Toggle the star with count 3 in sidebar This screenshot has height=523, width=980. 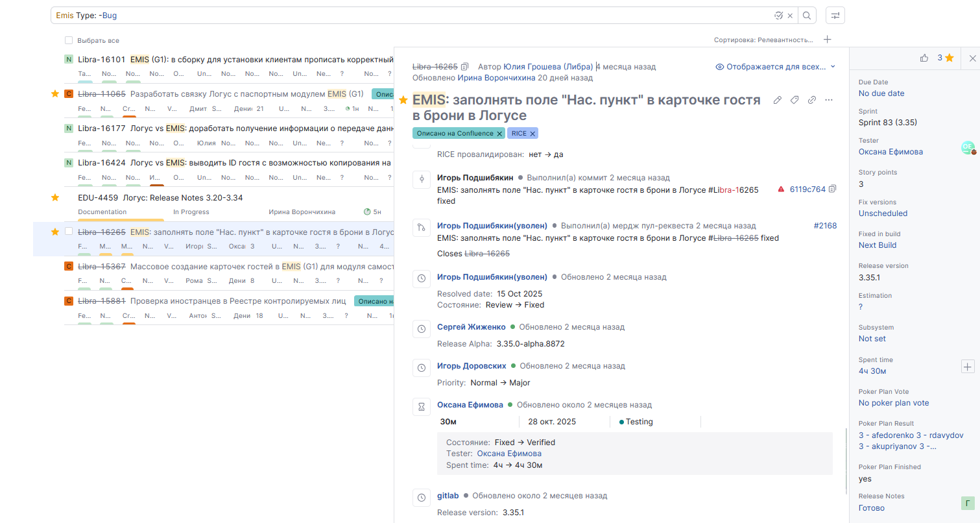[950, 58]
